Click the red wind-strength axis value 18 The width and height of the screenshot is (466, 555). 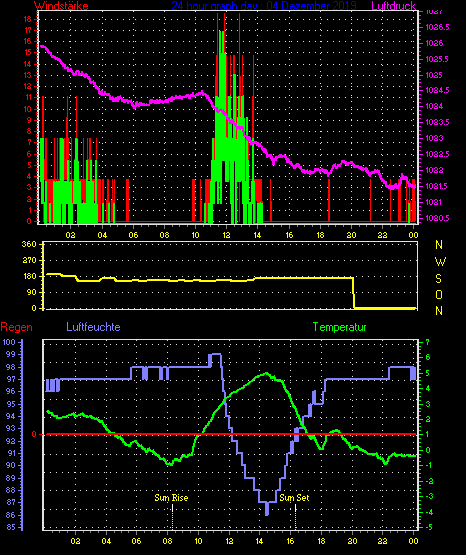click(x=28, y=19)
